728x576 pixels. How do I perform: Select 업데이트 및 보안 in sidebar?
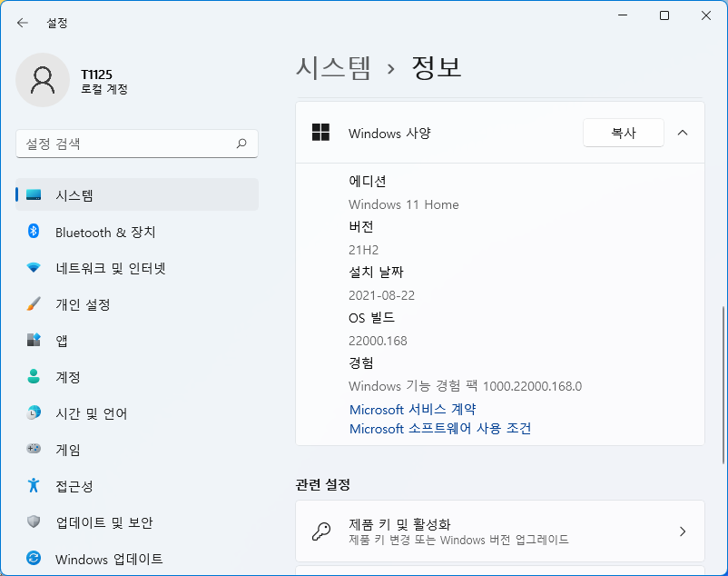137,522
